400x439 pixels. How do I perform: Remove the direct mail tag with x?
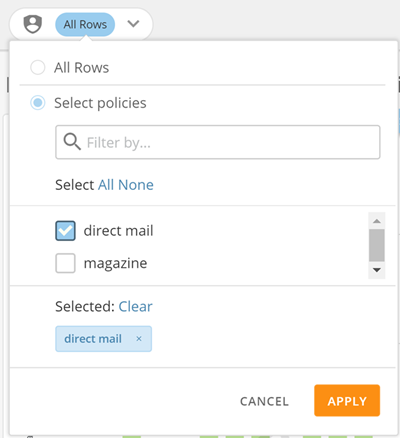[x=139, y=339]
